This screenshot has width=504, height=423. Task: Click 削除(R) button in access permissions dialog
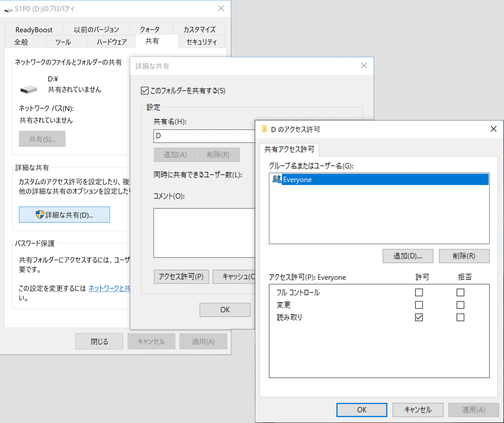[464, 256]
